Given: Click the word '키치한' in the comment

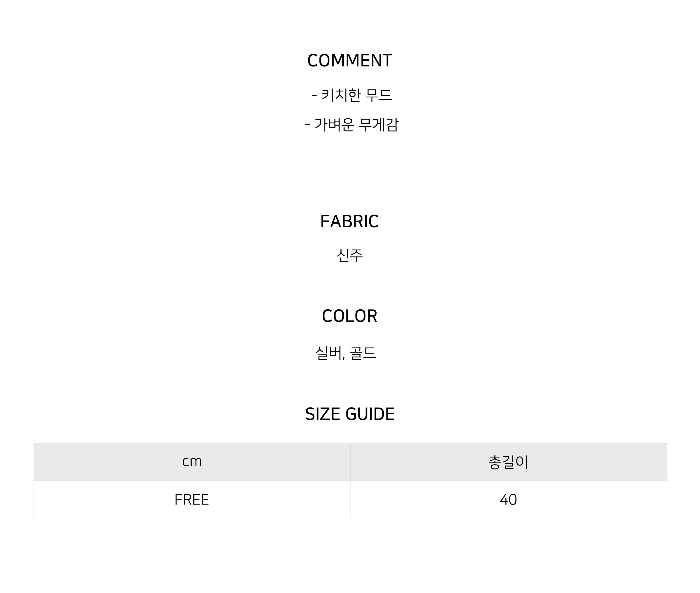Looking at the screenshot, I should click(341, 95).
